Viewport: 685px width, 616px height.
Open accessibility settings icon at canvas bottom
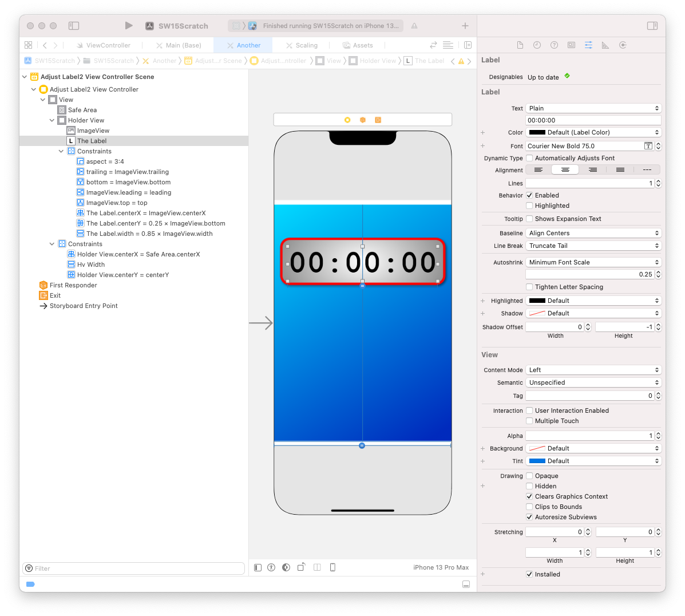pyautogui.click(x=271, y=567)
